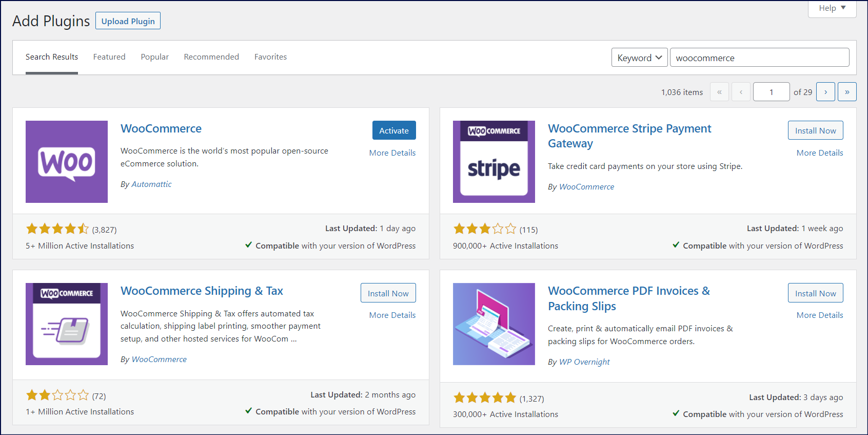The height and width of the screenshot is (435, 868).
Task: Visit the WP Overnight author link
Action: click(x=584, y=362)
